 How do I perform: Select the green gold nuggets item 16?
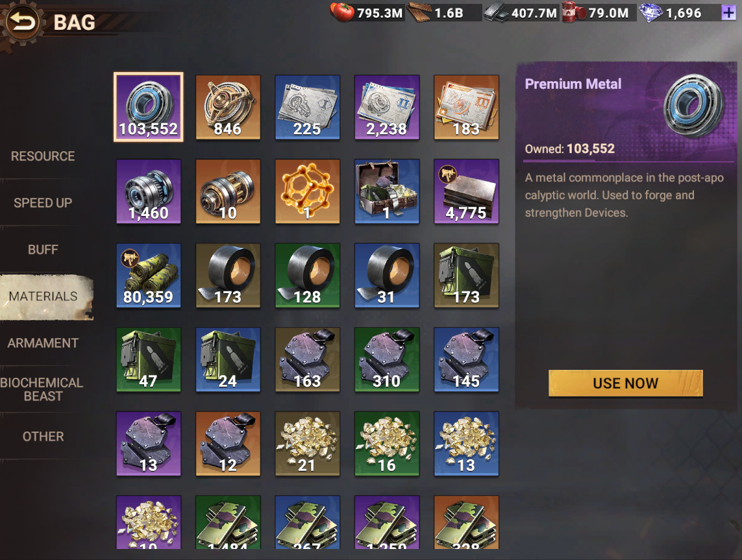point(387,444)
